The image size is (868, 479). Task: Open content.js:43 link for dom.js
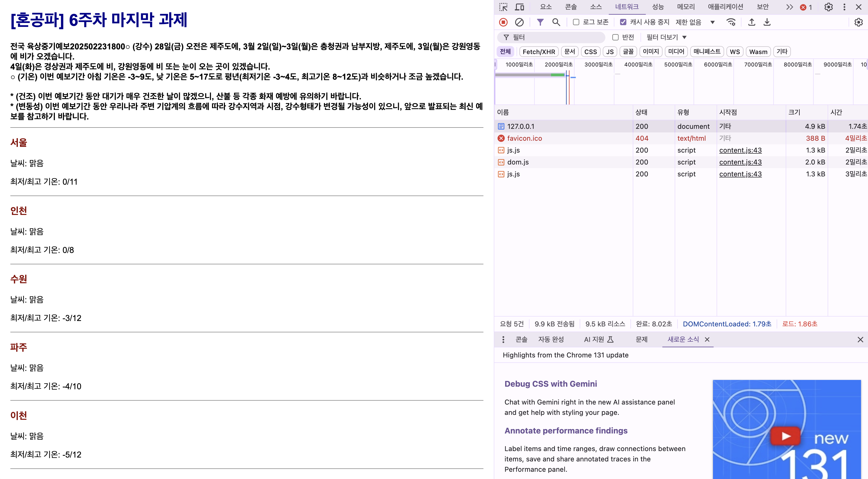(740, 162)
